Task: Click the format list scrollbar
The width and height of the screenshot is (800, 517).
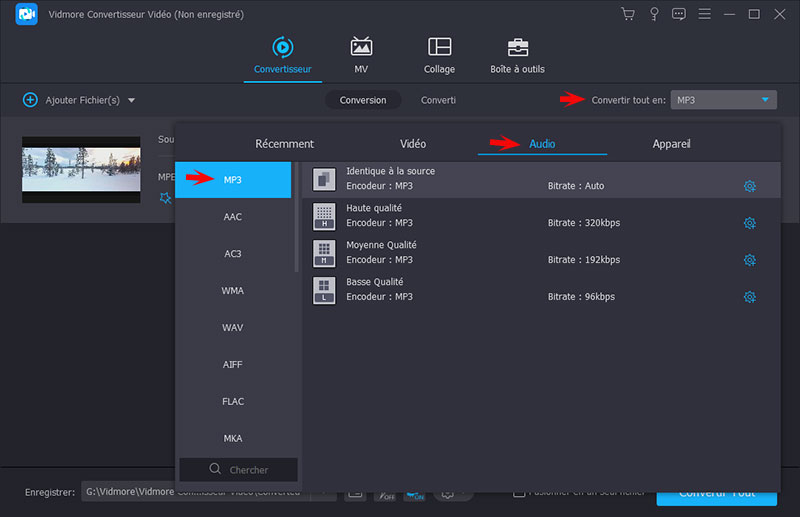Action: (x=296, y=217)
